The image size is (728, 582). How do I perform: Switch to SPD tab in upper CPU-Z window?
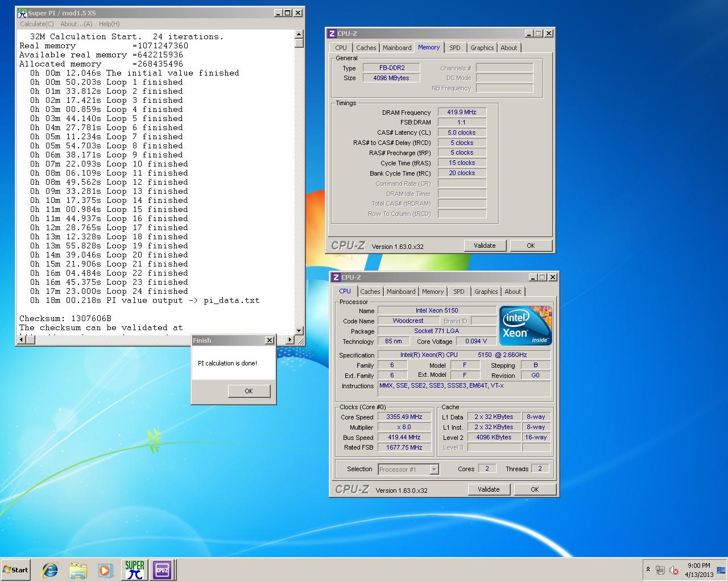coord(455,48)
